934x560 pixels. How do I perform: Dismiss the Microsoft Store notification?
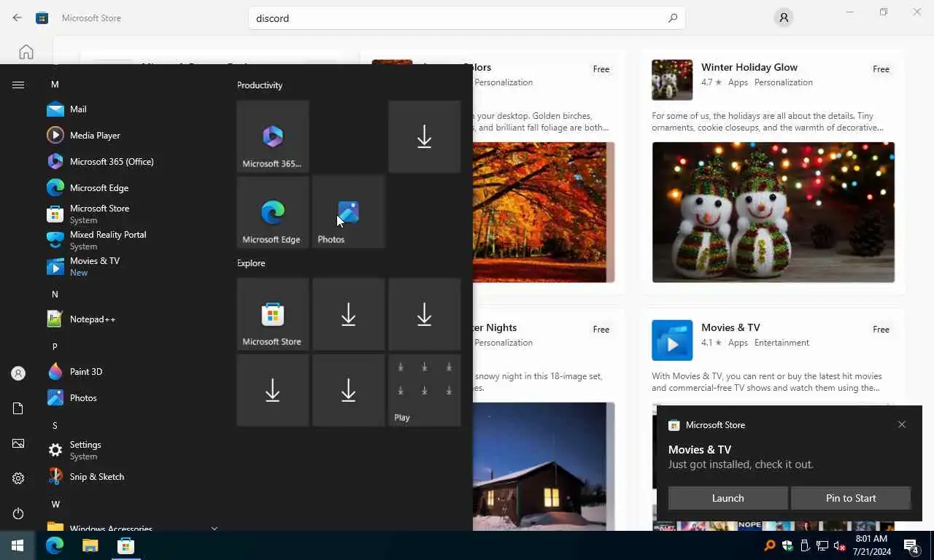click(x=902, y=424)
